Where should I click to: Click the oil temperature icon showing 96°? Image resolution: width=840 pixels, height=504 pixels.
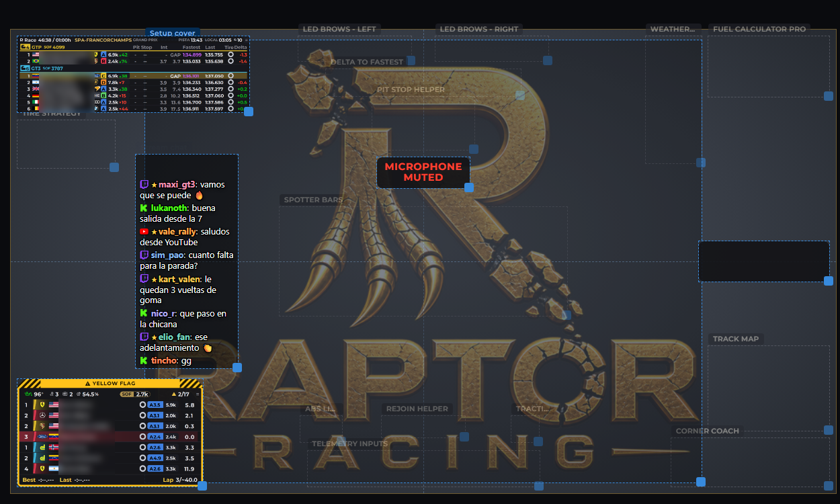tap(28, 394)
